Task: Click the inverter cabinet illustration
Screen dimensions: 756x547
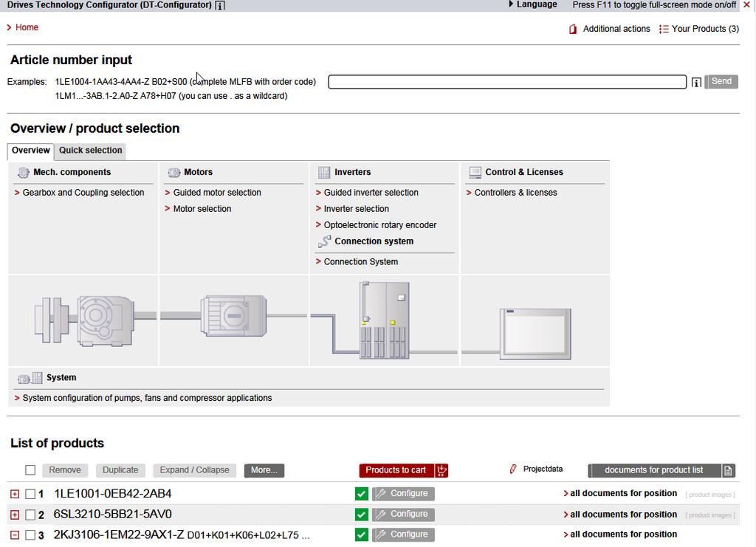Action: pos(384,320)
